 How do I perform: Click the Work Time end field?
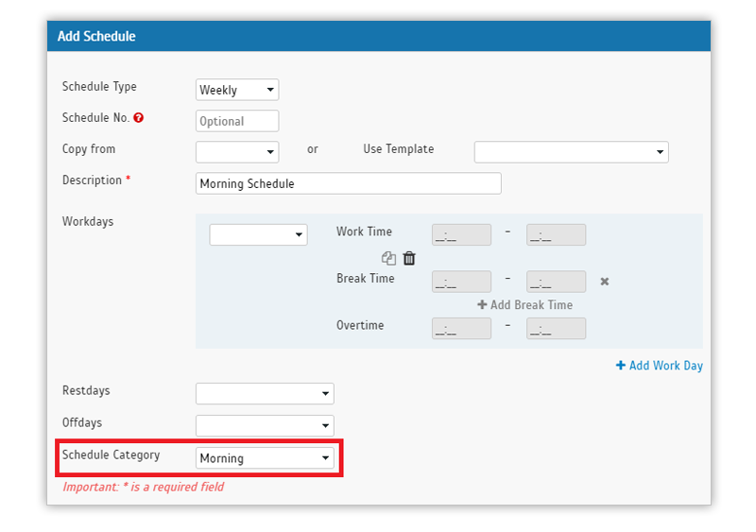[556, 234]
